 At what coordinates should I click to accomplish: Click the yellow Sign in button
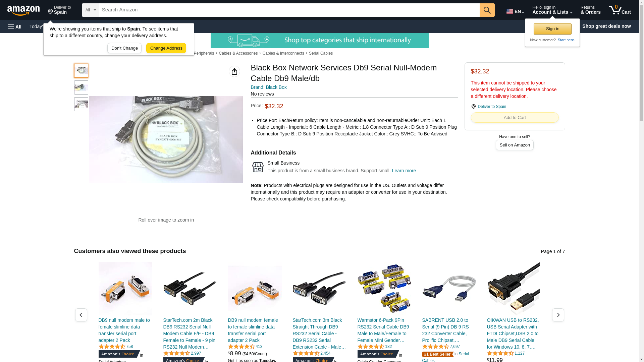(552, 29)
